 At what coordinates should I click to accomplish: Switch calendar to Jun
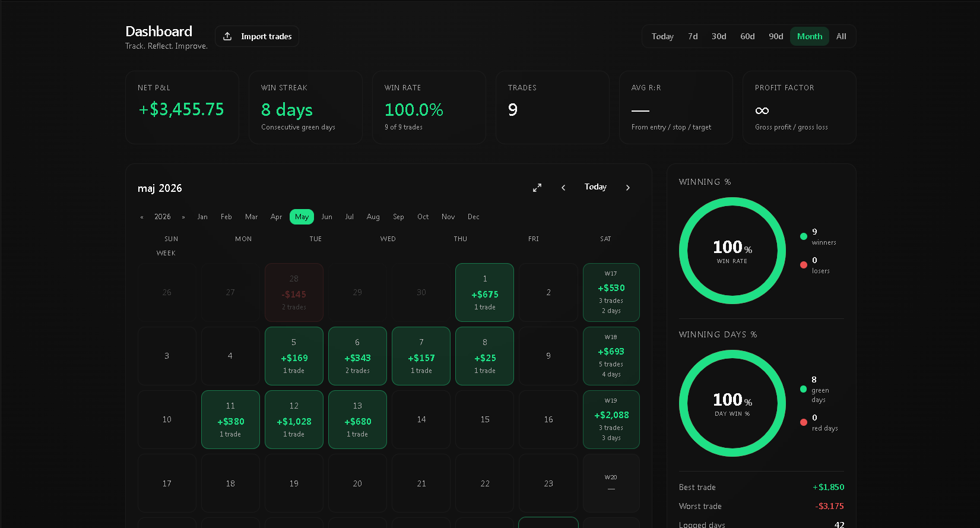click(326, 217)
